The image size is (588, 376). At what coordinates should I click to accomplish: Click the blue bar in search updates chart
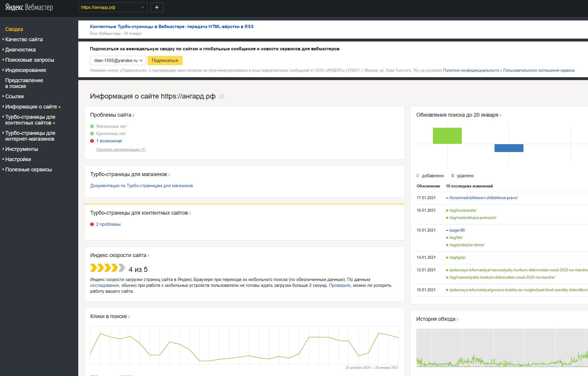509,148
